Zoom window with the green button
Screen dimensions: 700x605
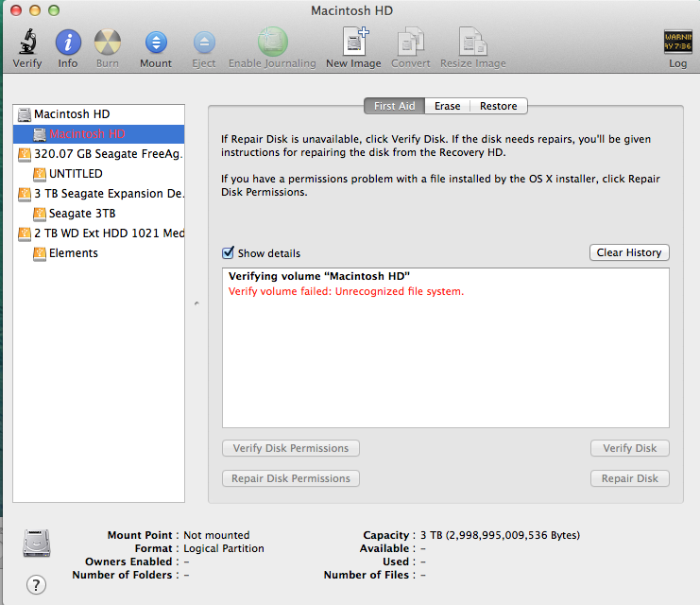(54, 10)
